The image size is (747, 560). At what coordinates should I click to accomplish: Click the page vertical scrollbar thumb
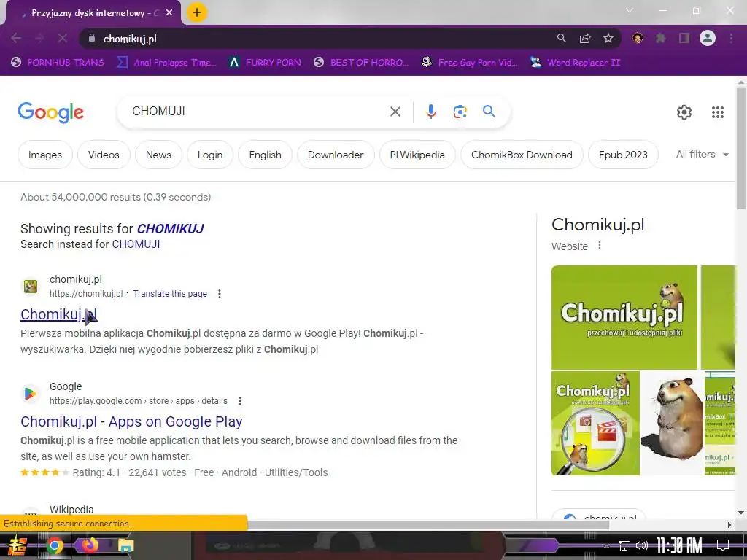click(741, 147)
